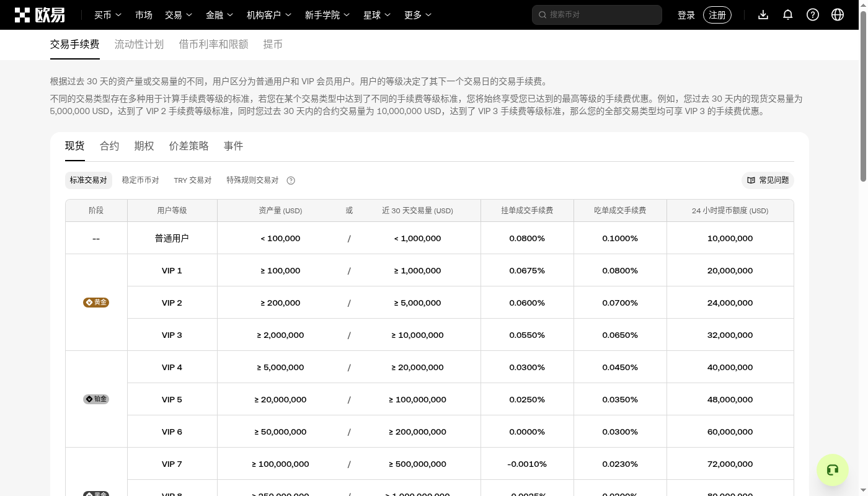The image size is (868, 496).
Task: Click the ≥ 500,000,000 volume value
Action: coord(418,464)
